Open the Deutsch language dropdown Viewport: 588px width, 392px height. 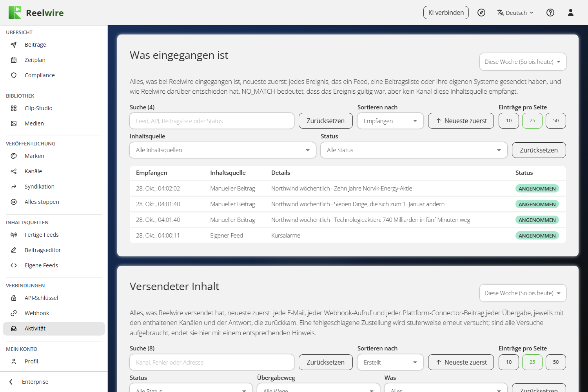tap(515, 13)
